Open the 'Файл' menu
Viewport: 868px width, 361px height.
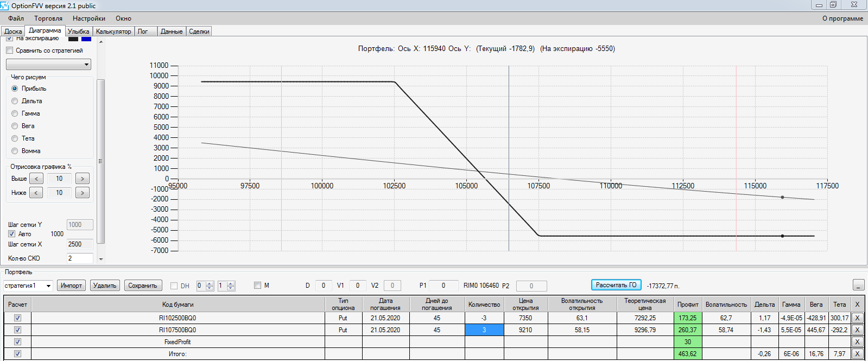pyautogui.click(x=16, y=18)
